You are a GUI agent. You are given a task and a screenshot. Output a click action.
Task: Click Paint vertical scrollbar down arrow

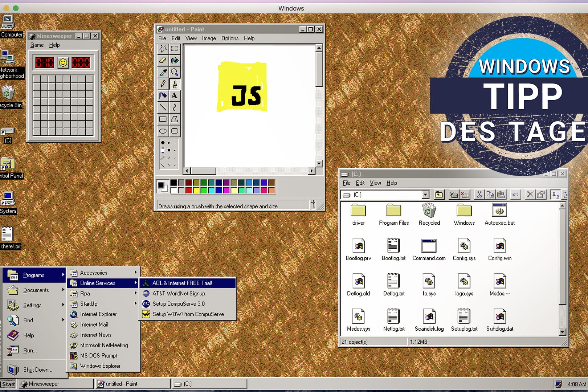point(319,164)
